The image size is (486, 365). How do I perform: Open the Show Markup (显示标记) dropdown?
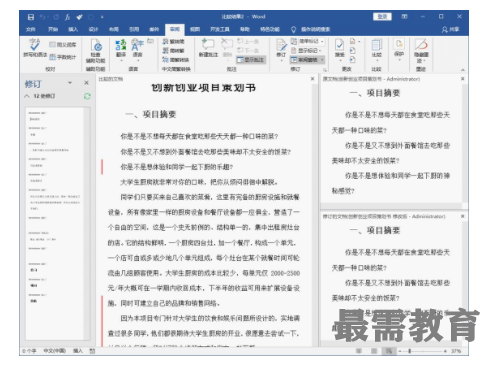click(x=306, y=51)
